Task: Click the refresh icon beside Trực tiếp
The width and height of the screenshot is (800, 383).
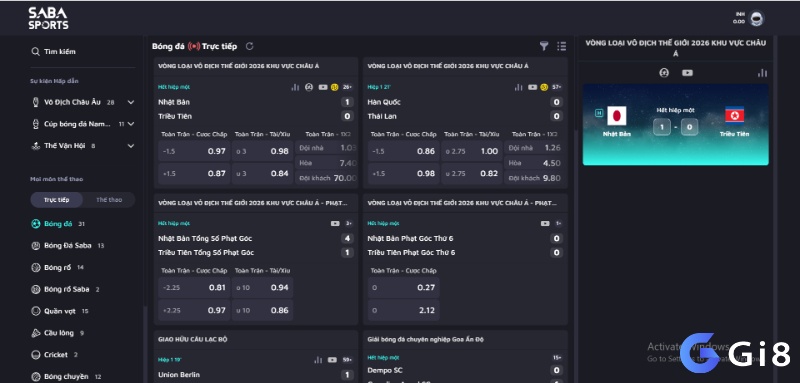Action: tap(249, 46)
